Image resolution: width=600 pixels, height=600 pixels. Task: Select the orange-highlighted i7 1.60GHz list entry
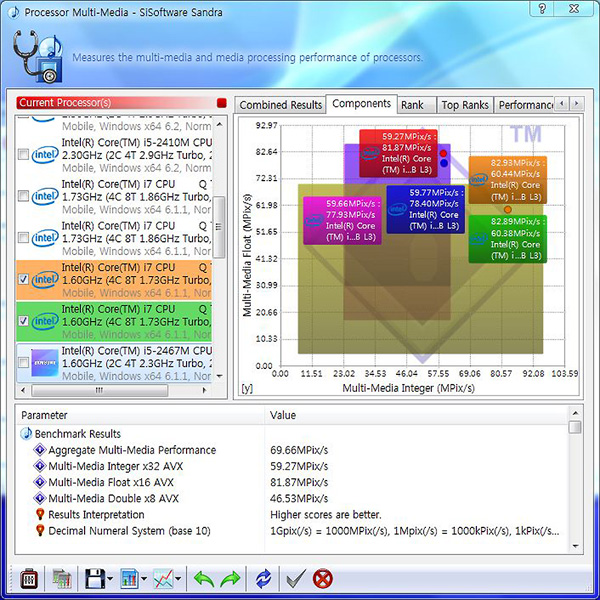(x=114, y=280)
